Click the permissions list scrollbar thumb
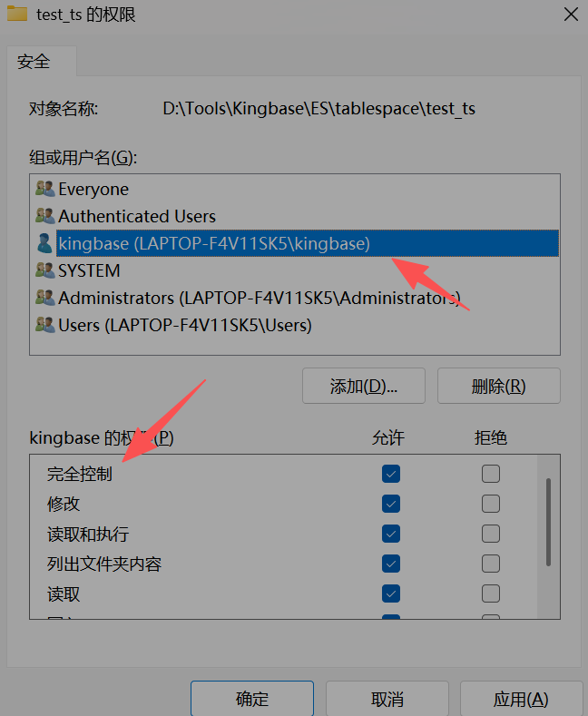588x716 pixels. tap(548, 523)
